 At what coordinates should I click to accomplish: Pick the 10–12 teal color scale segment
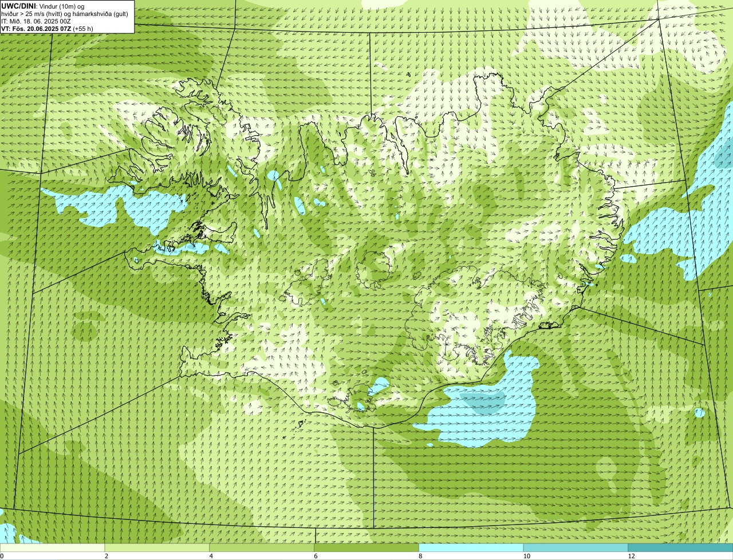click(x=576, y=547)
